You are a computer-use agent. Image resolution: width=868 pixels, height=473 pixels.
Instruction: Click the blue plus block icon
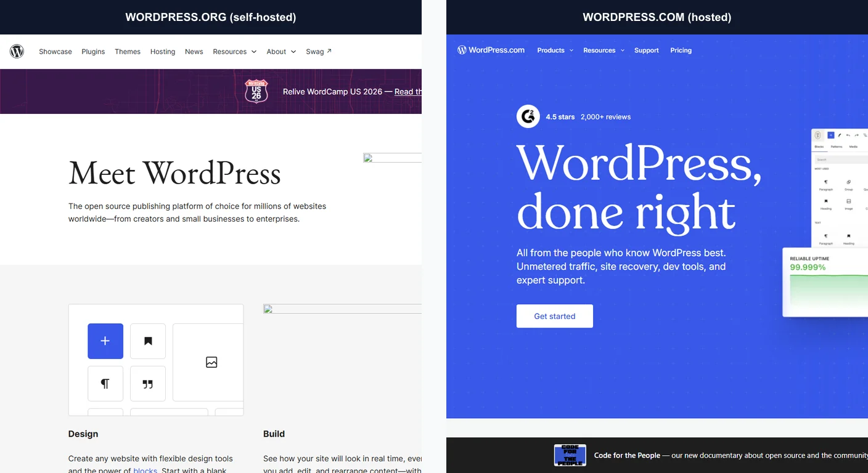point(105,341)
